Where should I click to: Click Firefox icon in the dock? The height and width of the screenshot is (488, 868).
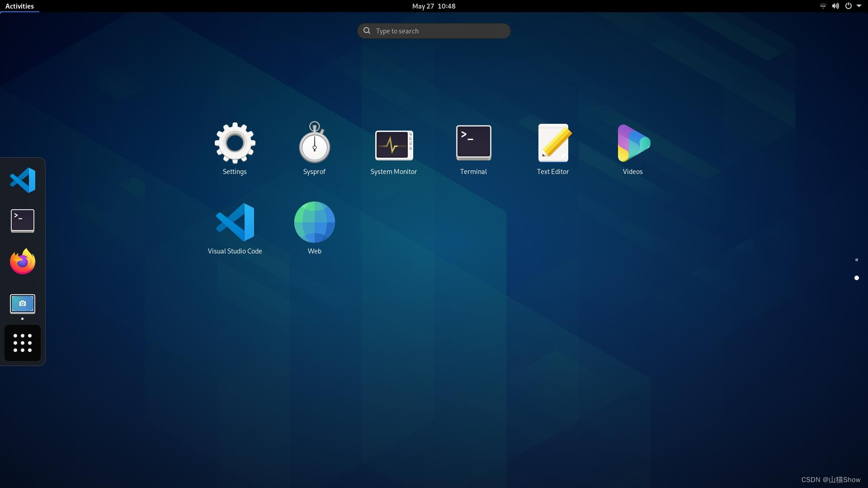click(23, 262)
